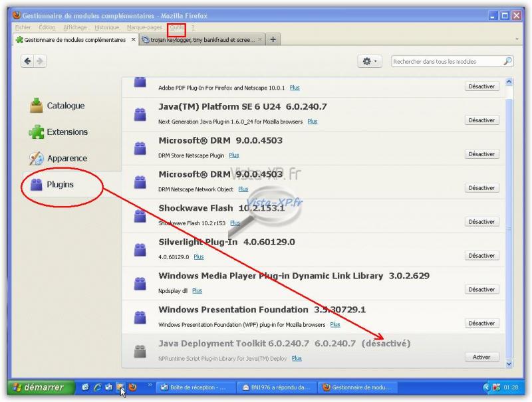This screenshot has width=532, height=402.
Task: Open the gear tools dropdown
Action: coord(370,61)
